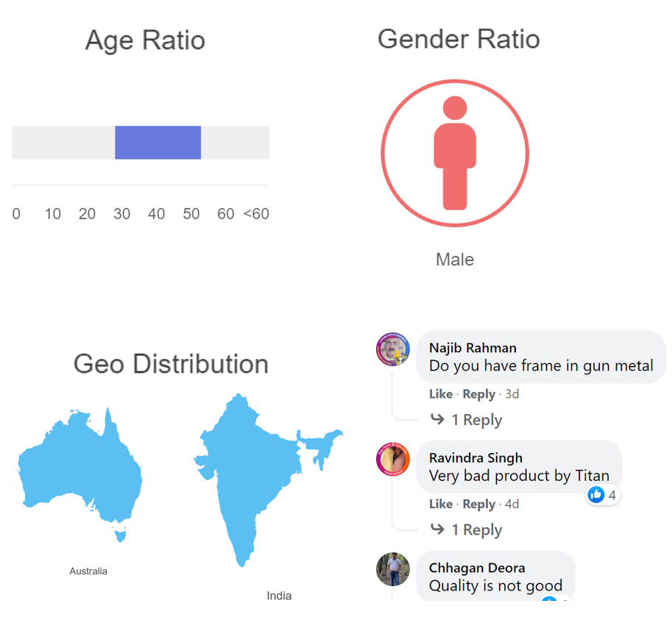The height and width of the screenshot is (620, 672).
Task: Reply to Najib Rahman's comment
Action: tap(478, 394)
